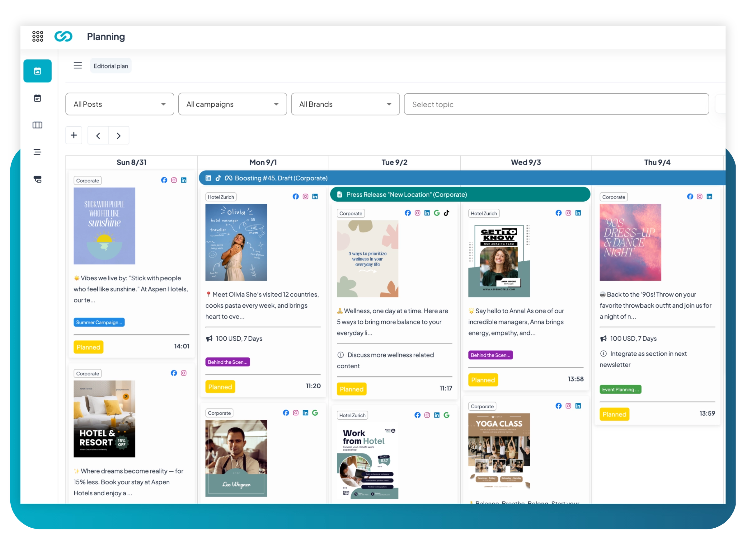The width and height of the screenshot is (747, 560).
Task: Click megaphone icon beside Olivia post budget
Action: tap(209, 338)
